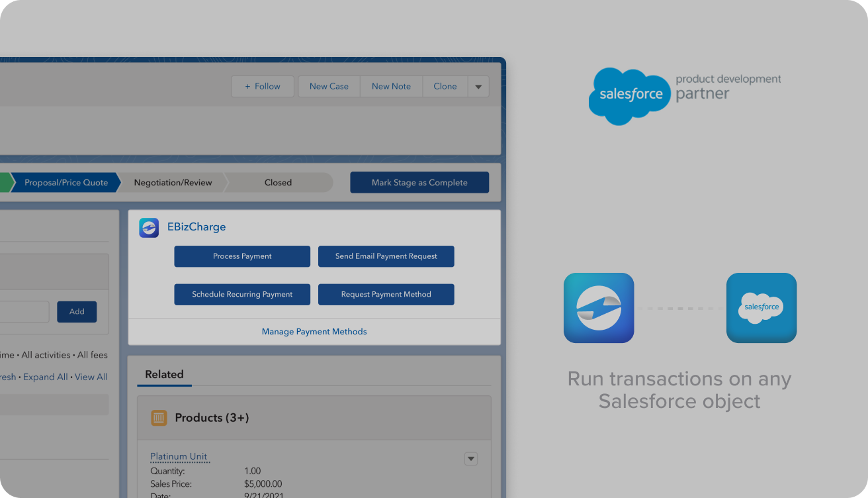Select the Closed stage in the path
Screen dimensions: 868x498
[x=278, y=182]
